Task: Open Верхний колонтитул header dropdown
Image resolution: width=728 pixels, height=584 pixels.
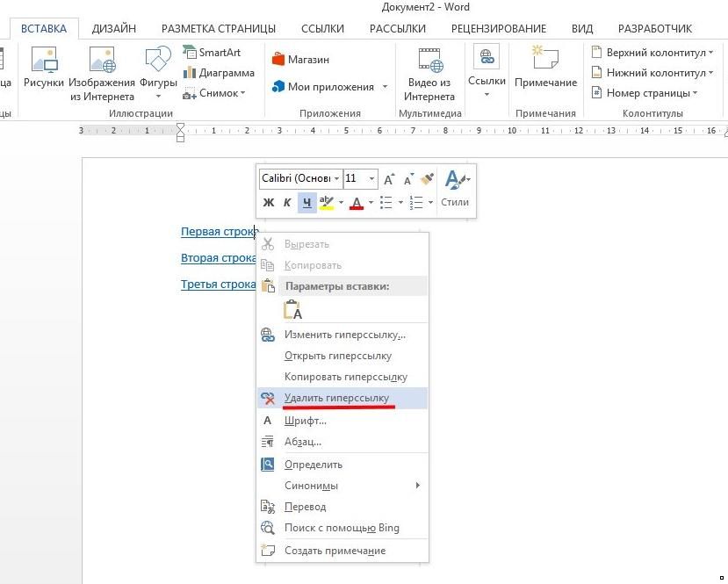Action: point(652,53)
